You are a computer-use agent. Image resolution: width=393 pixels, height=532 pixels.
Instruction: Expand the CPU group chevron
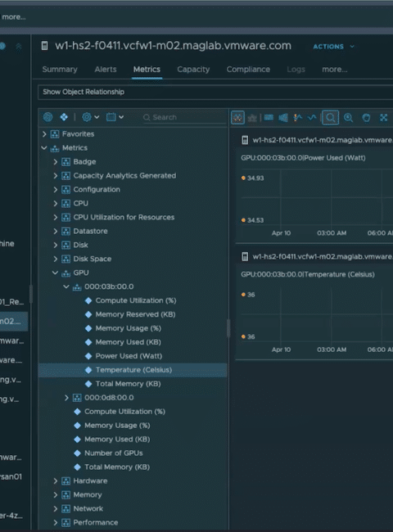click(56, 203)
